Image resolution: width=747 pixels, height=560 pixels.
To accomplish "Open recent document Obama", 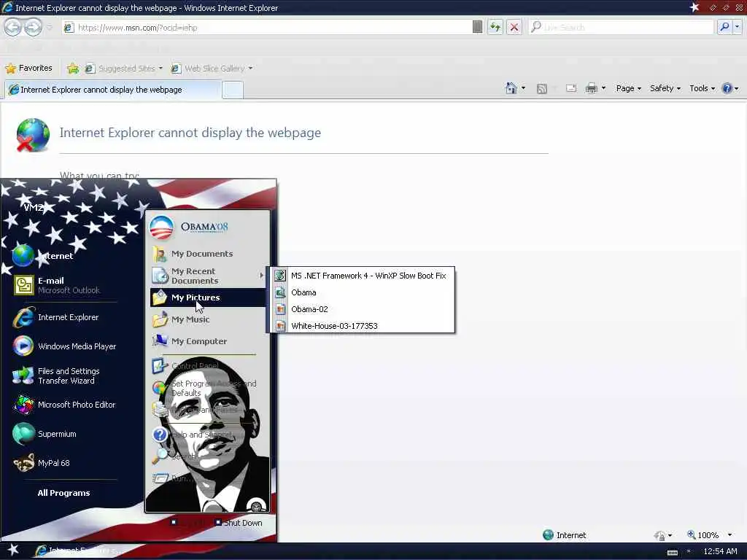I will tap(363, 292).
